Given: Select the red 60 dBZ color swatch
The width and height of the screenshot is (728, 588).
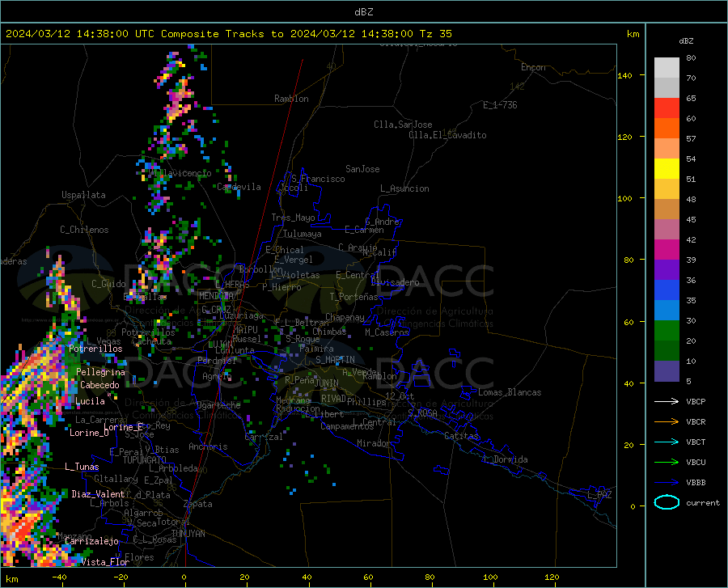Looking at the screenshot, I should (x=667, y=108).
